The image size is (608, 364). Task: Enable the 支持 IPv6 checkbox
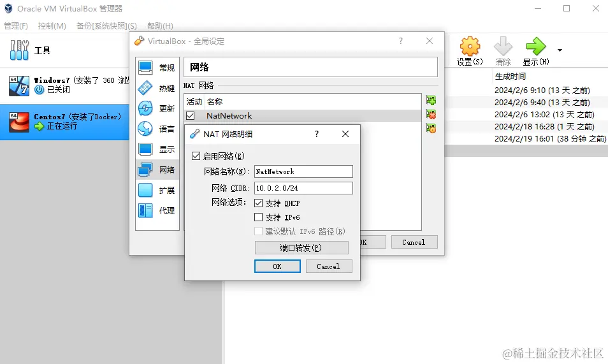pyautogui.click(x=258, y=217)
